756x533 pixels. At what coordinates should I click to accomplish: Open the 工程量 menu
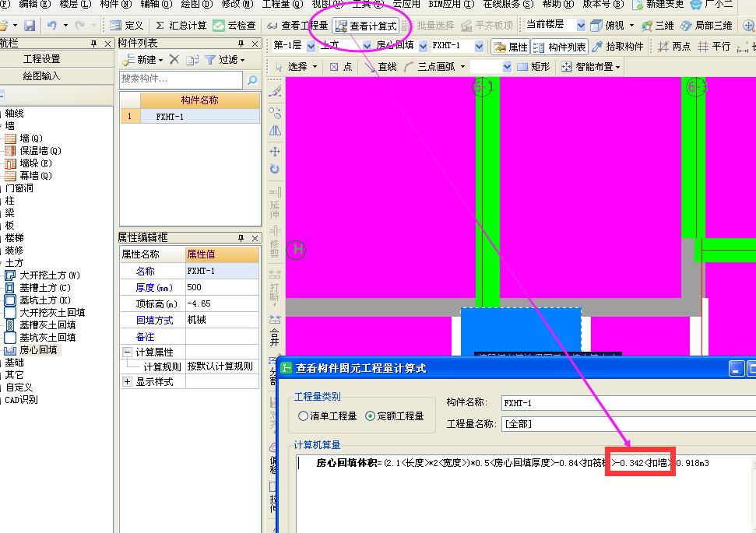[283, 5]
